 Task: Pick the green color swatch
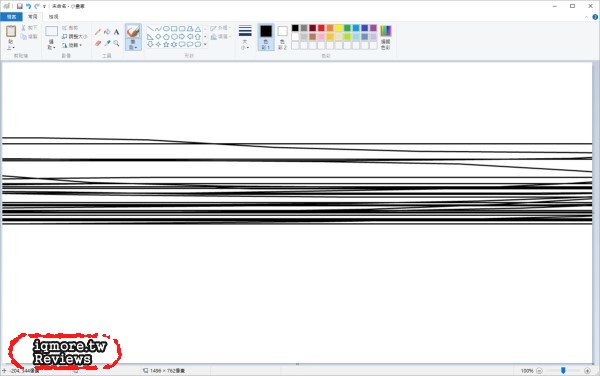tap(347, 28)
